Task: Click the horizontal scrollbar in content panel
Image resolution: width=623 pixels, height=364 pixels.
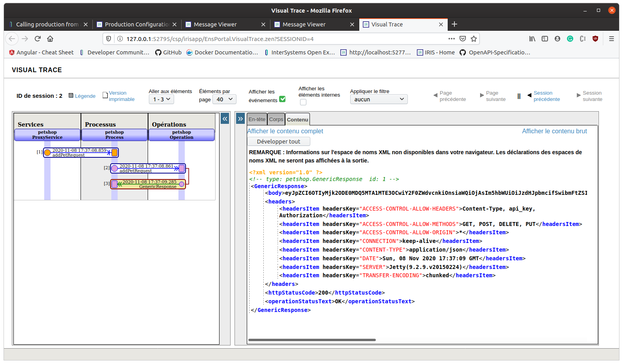Action: point(312,340)
